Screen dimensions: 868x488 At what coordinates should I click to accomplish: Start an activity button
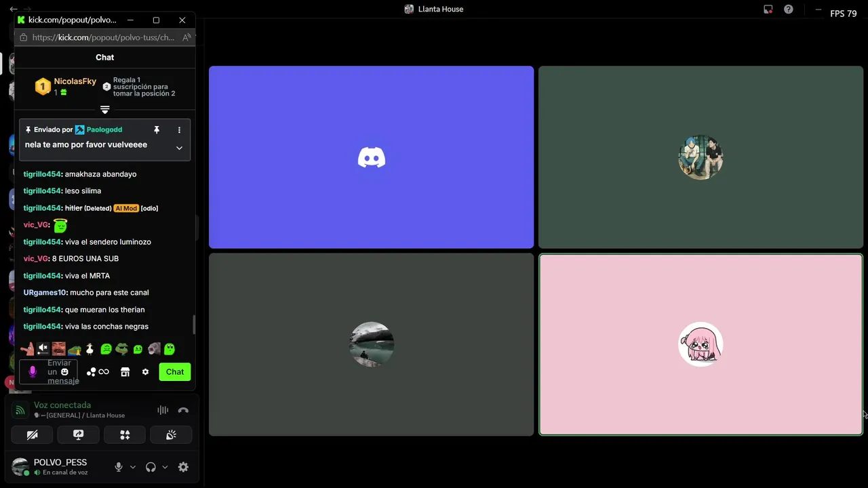coord(125,435)
